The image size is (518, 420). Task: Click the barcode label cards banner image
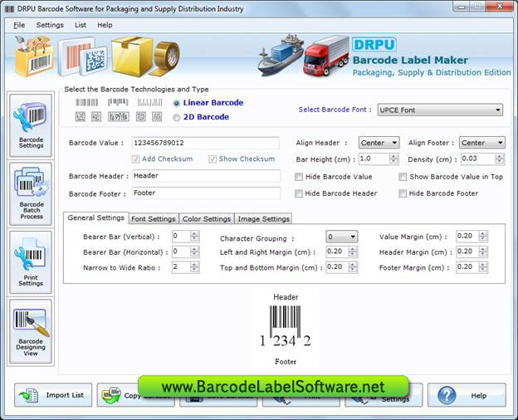[x=83, y=57]
